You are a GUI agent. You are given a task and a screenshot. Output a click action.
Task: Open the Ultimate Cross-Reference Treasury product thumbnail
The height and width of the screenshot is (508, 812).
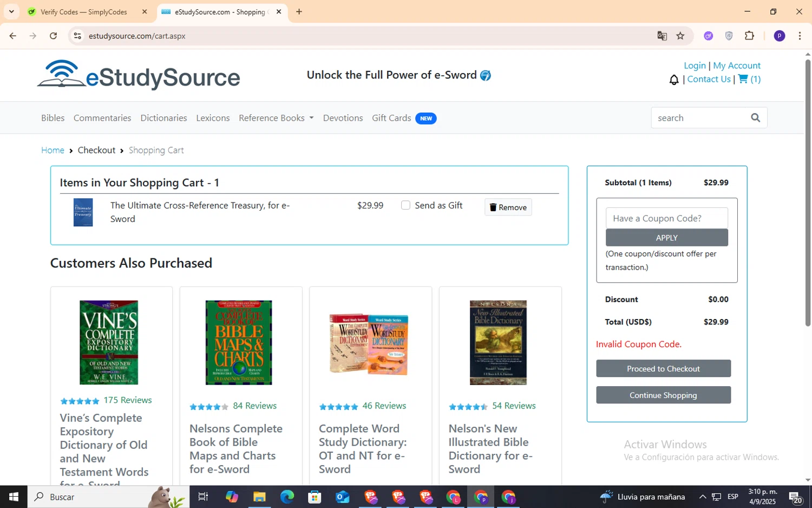pyautogui.click(x=83, y=212)
